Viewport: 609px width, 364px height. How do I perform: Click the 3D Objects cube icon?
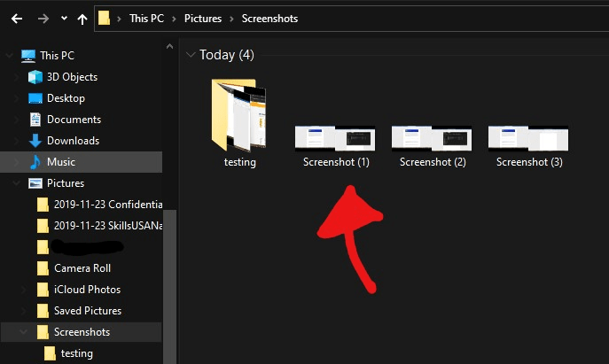(35, 77)
